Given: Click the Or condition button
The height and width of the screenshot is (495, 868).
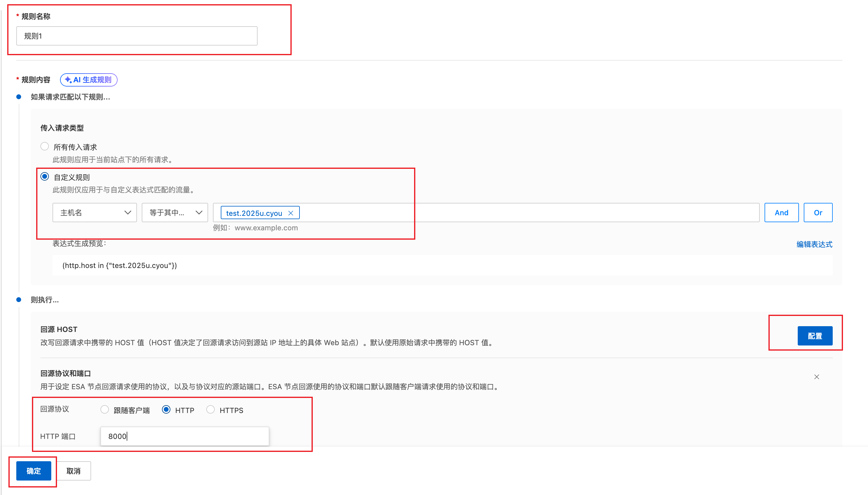Looking at the screenshot, I should pos(818,213).
